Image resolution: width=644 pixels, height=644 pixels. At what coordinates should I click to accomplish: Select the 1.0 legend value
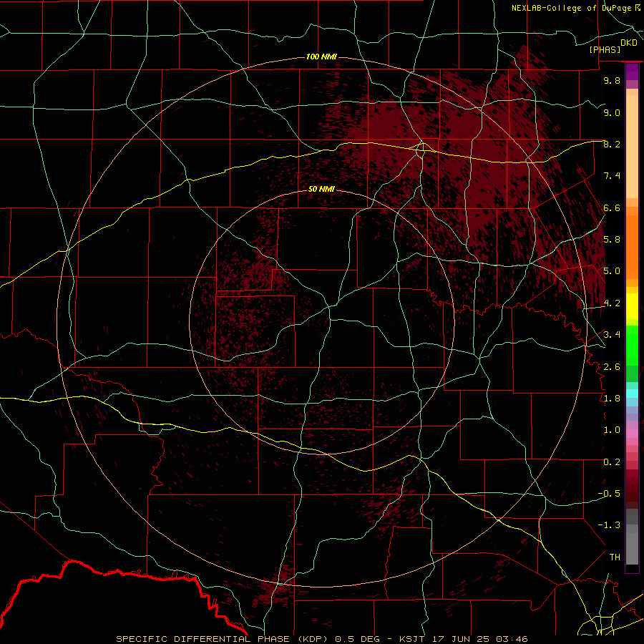pyautogui.click(x=612, y=430)
